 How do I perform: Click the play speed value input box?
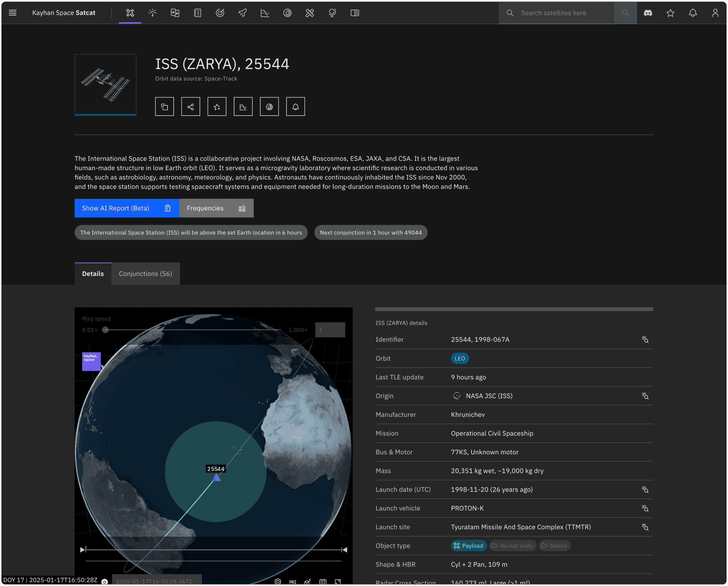click(x=330, y=330)
